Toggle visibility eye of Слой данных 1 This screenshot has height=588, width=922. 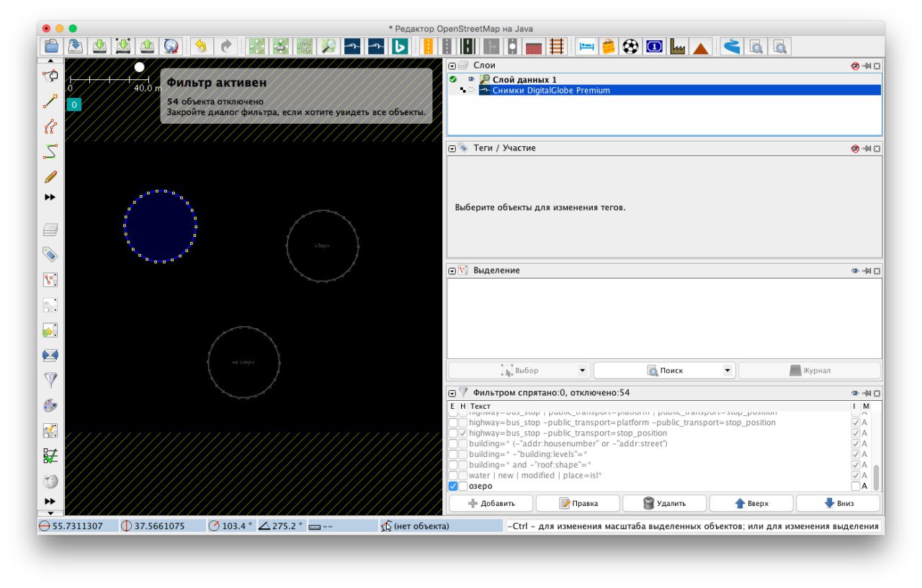point(471,79)
